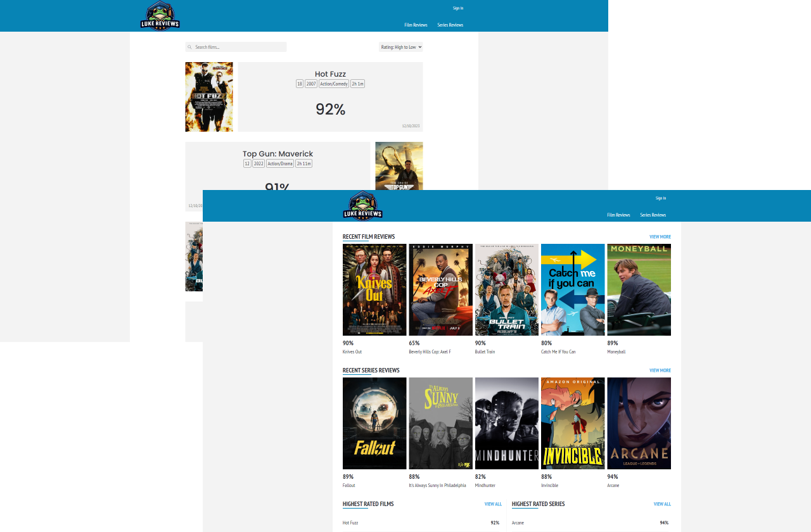The width and height of the screenshot is (811, 532).
Task: Open the Hot Fuzz entry in Highest Rated Films
Action: 350,522
